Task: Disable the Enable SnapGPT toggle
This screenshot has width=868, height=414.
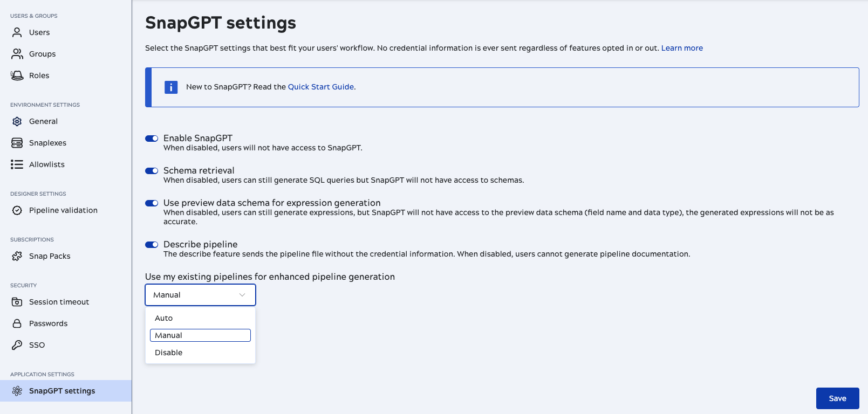Action: click(151, 139)
